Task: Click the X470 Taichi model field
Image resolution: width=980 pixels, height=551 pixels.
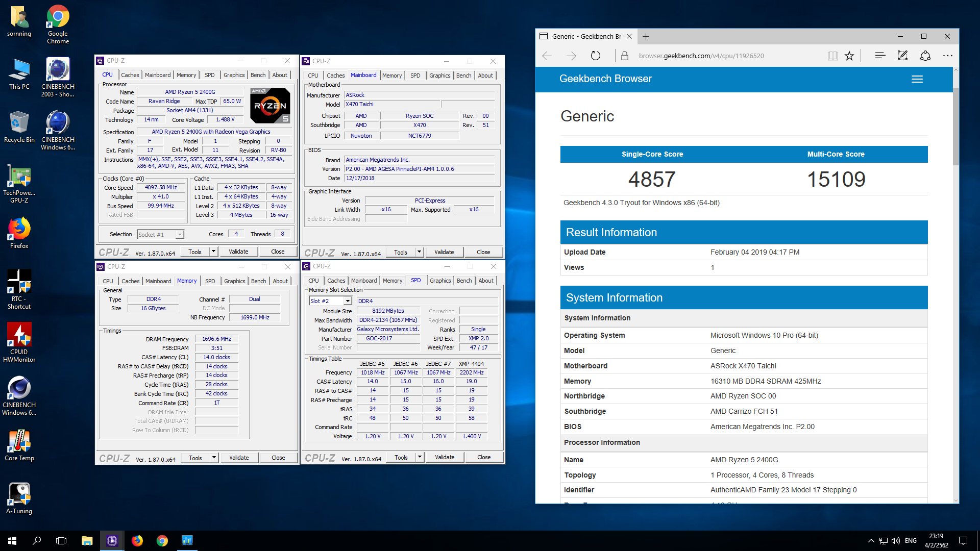Action: click(x=391, y=104)
